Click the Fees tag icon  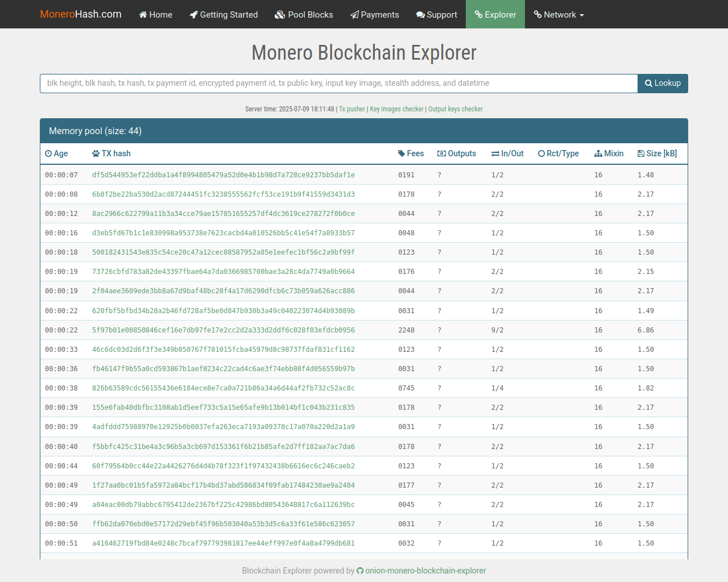pos(402,153)
